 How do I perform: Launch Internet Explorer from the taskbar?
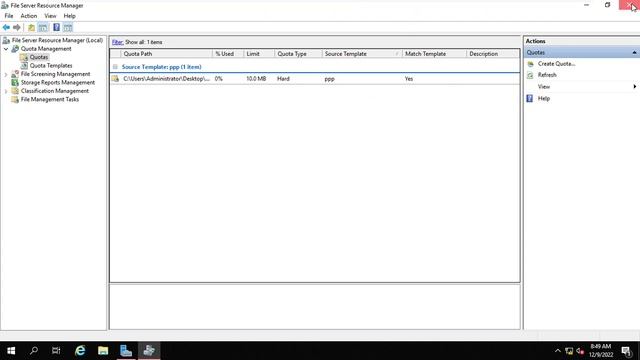[80, 351]
